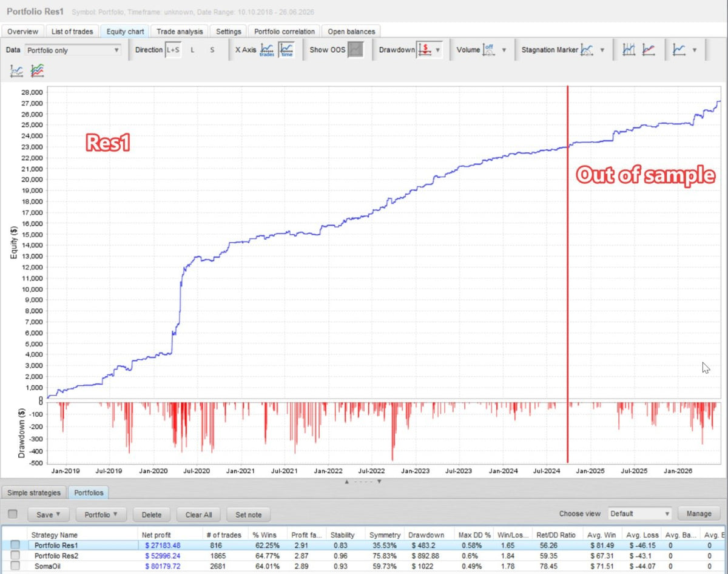728x574 pixels.
Task: Expand the Volume options arrow
Action: [x=504, y=50]
